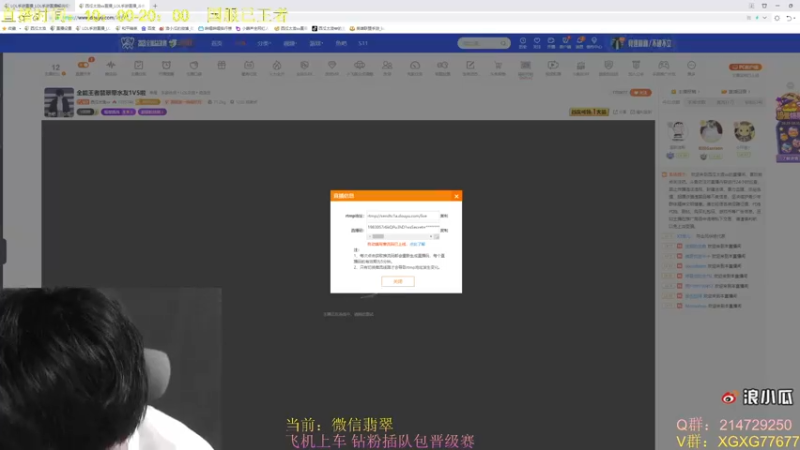Click the rtmp address input field
The image size is (800, 450).
point(402,216)
